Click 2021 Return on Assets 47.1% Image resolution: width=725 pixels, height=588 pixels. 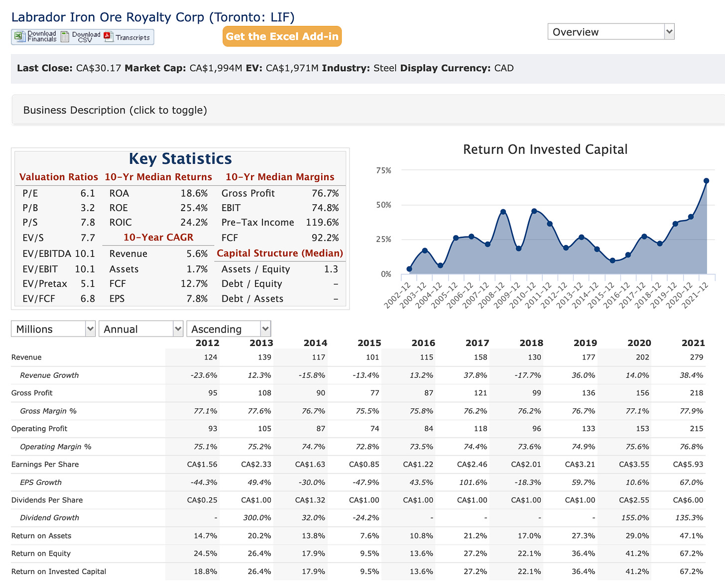pos(692,536)
